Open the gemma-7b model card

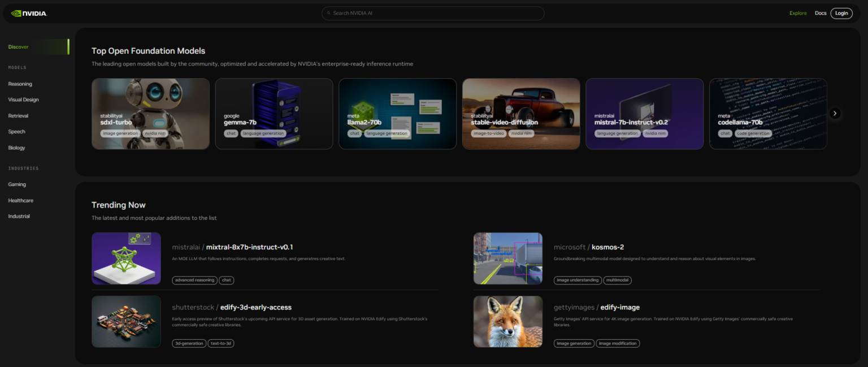tap(274, 114)
